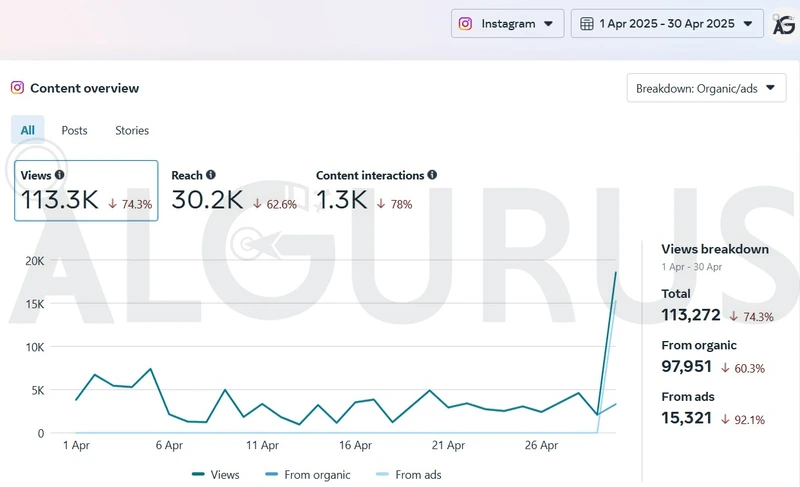Open the date range picker 1 Apr 2025 - 30 Apr 2025
Screen dimensions: 800x487
(667, 23)
